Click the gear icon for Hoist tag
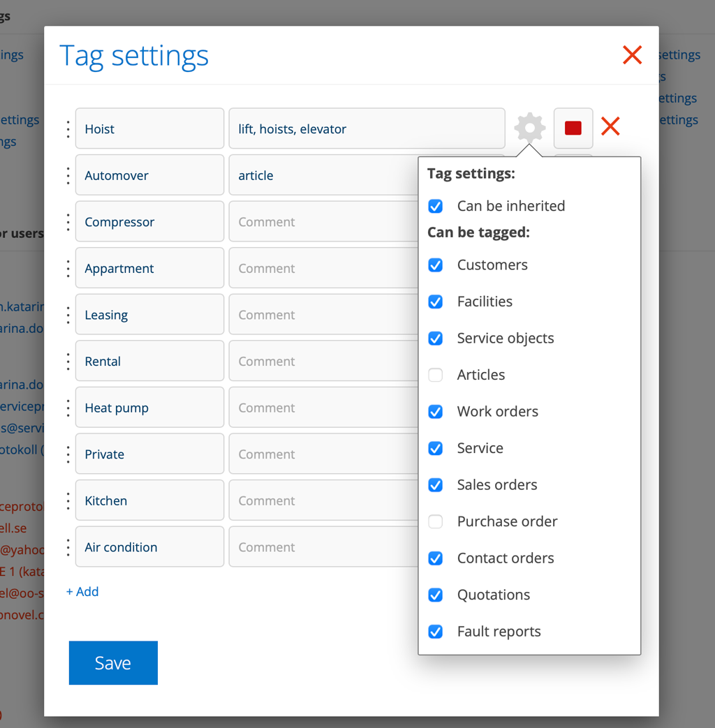This screenshot has width=715, height=728. click(x=529, y=128)
